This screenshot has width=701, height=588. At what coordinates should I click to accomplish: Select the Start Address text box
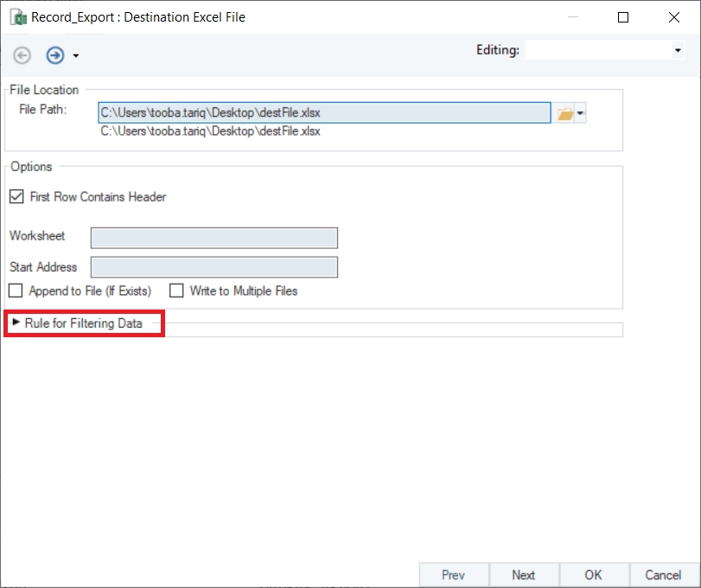pyautogui.click(x=213, y=267)
